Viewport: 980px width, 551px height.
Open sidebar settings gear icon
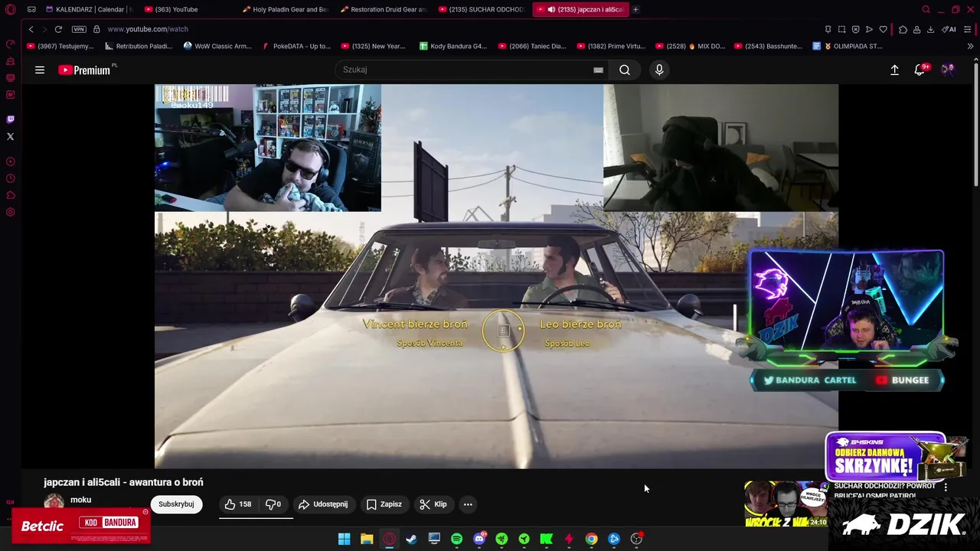pos(11,212)
